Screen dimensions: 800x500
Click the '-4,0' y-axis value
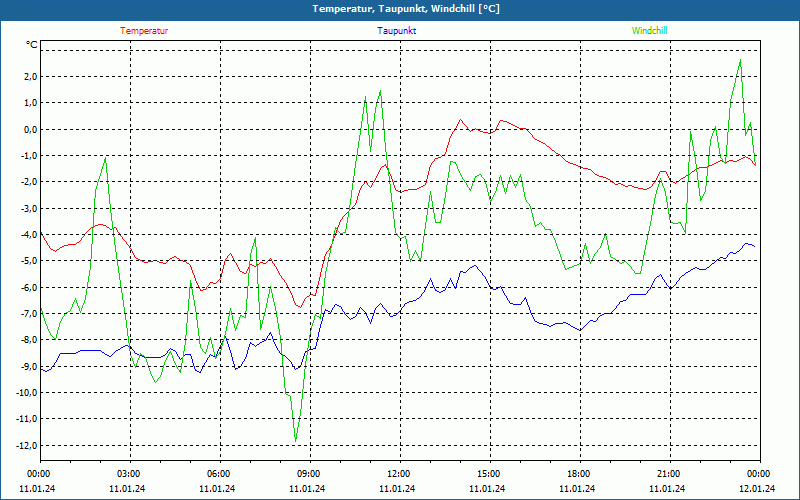pos(30,235)
